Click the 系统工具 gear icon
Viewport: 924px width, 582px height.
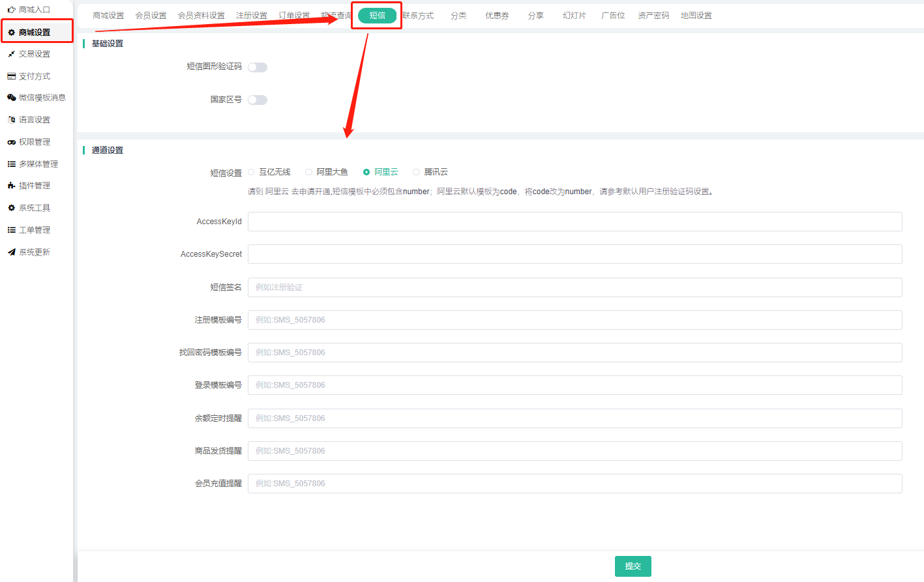coord(11,208)
